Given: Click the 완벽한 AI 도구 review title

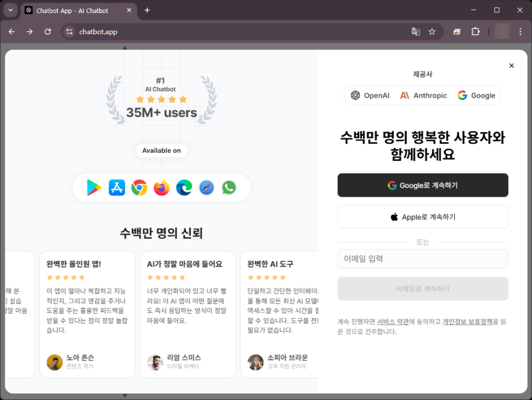Looking at the screenshot, I should tap(271, 264).
